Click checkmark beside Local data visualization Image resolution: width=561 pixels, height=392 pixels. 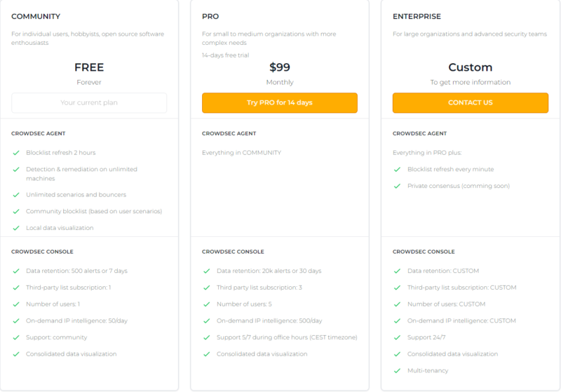[15, 228]
